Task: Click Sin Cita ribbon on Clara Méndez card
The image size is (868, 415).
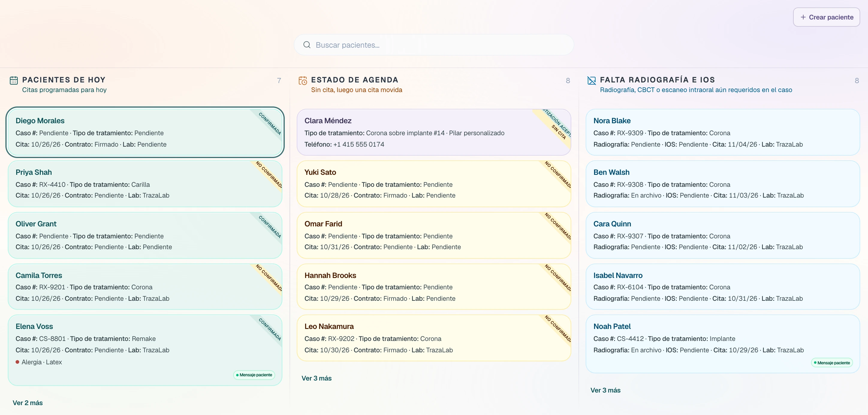Action: click(559, 132)
